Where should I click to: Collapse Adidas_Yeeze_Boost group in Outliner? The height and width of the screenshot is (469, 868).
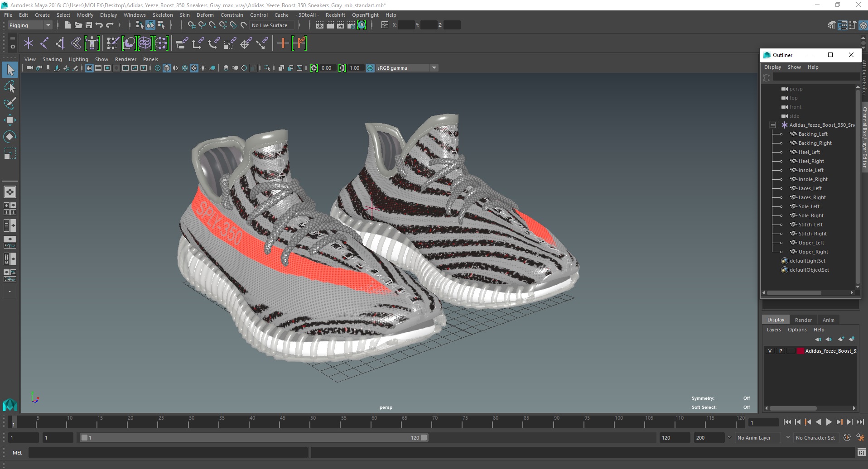[773, 125]
